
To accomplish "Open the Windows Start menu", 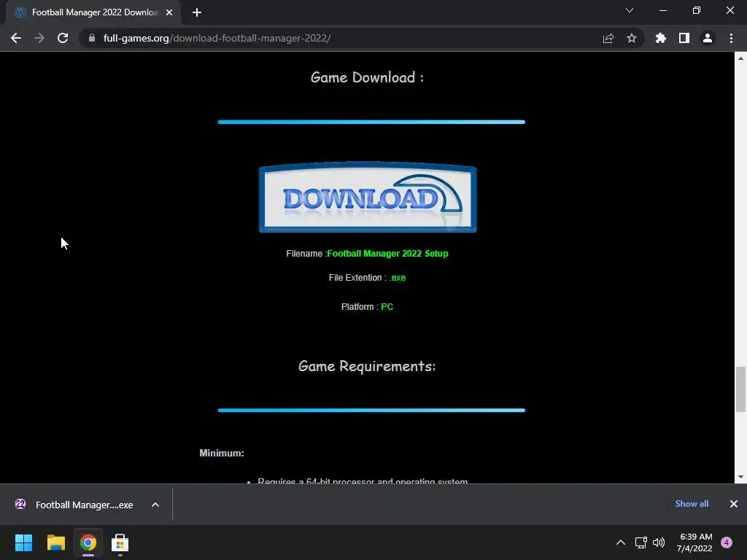I will point(23,542).
